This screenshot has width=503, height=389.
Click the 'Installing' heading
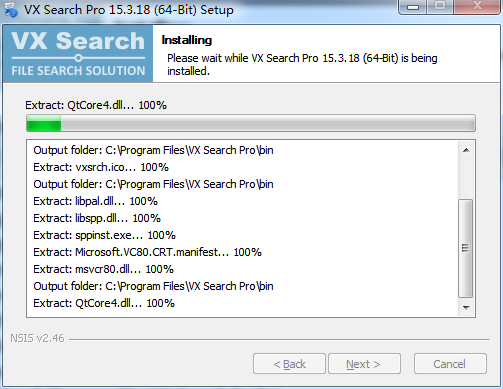point(187,40)
